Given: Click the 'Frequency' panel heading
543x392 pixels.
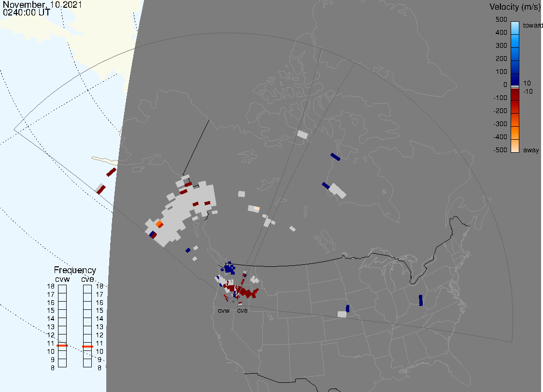Looking at the screenshot, I should click(x=75, y=270).
